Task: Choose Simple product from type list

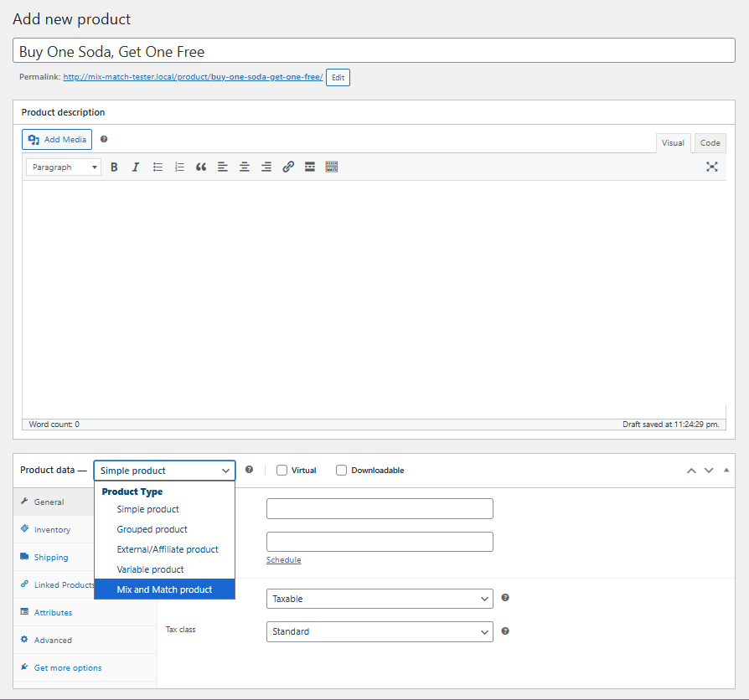Action: [x=164, y=509]
